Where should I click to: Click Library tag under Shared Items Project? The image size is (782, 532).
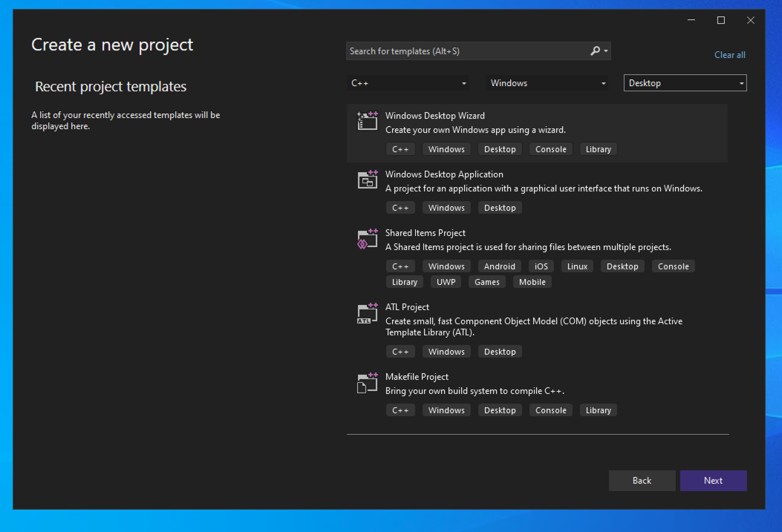click(405, 282)
